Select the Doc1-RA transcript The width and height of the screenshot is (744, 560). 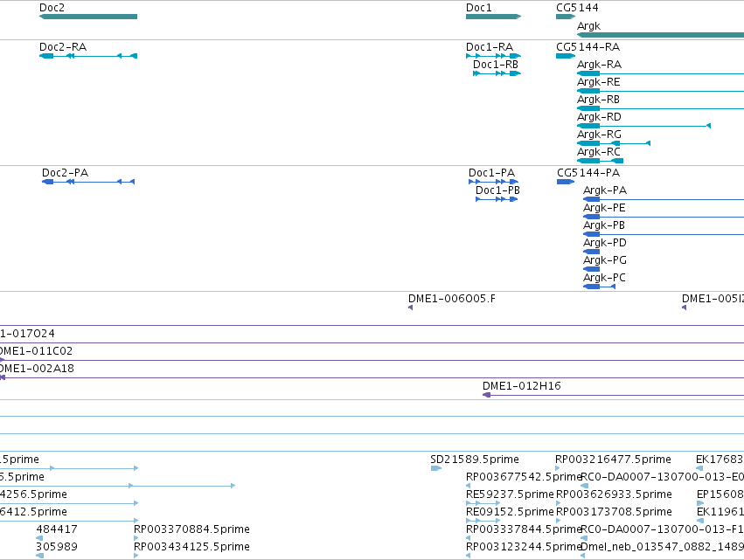coord(493,56)
